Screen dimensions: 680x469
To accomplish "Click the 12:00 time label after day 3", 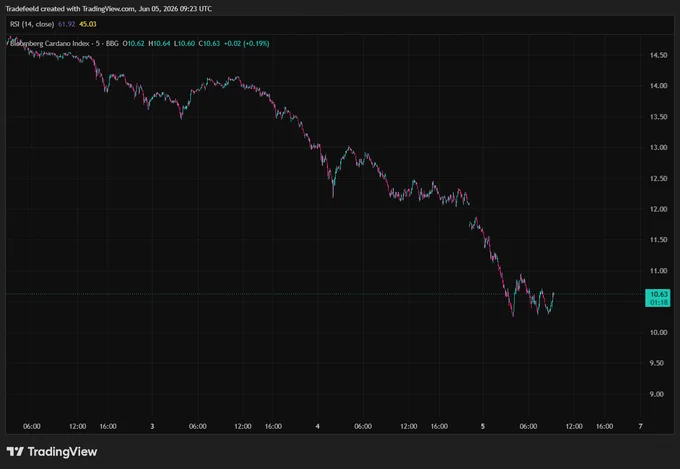I will tap(243, 426).
